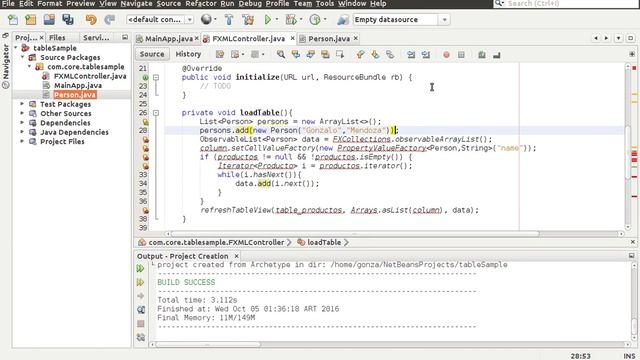Click the loadTable breadcrumb
Viewport: 640px width, 360px height.
click(324, 242)
